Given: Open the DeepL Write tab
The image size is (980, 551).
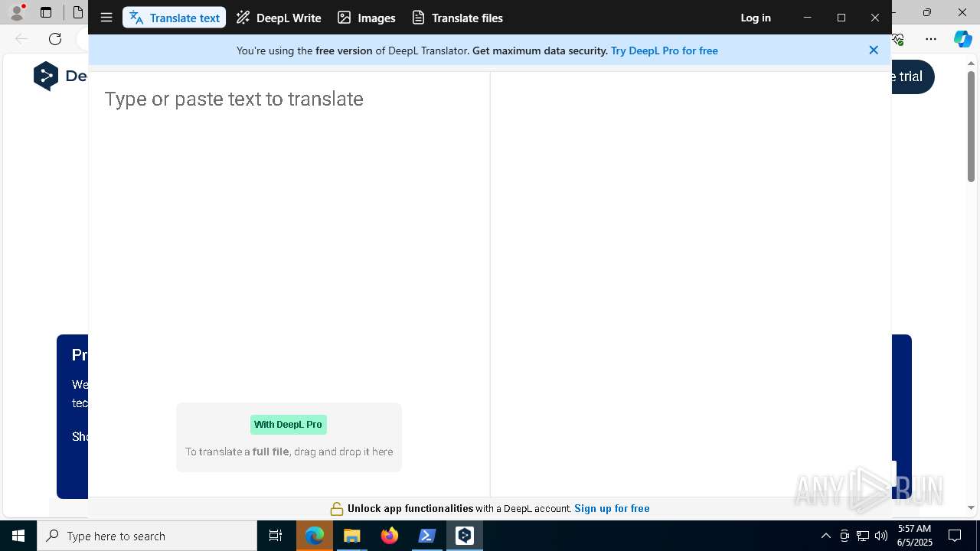Looking at the screenshot, I should (279, 18).
